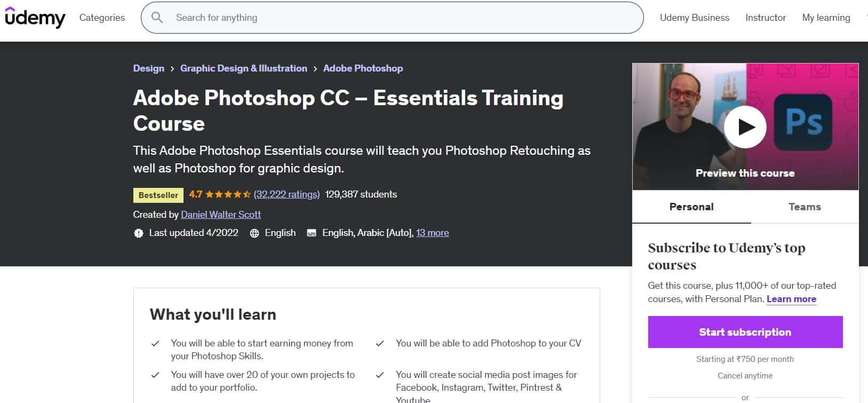The height and width of the screenshot is (403, 868).
Task: Click the 129,387 students text
Action: (x=361, y=194)
